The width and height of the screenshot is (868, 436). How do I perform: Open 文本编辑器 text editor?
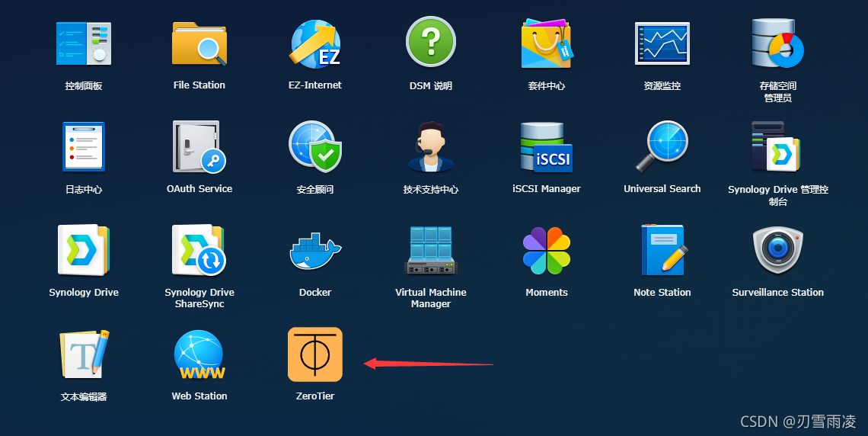pos(85,354)
